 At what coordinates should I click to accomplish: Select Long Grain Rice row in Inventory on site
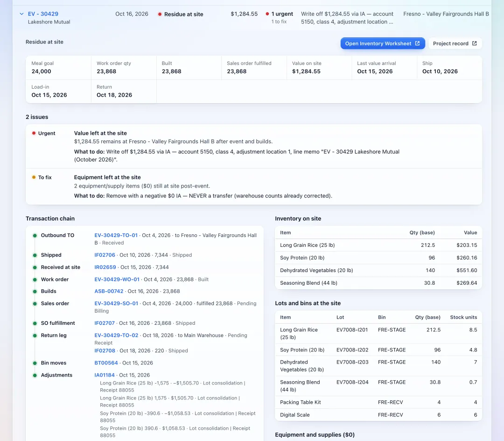pos(378,245)
